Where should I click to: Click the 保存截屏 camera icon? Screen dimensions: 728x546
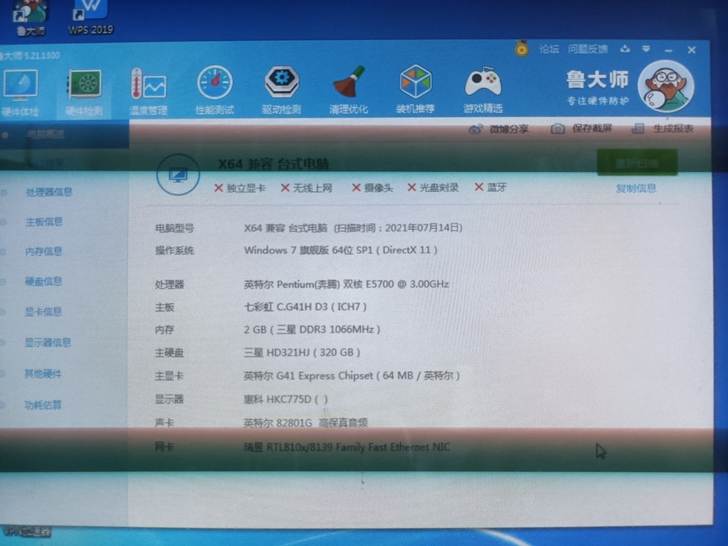[558, 129]
